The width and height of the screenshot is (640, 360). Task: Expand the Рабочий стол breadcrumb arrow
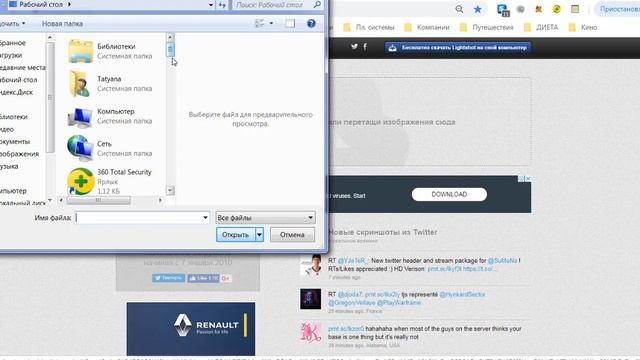click(69, 4)
